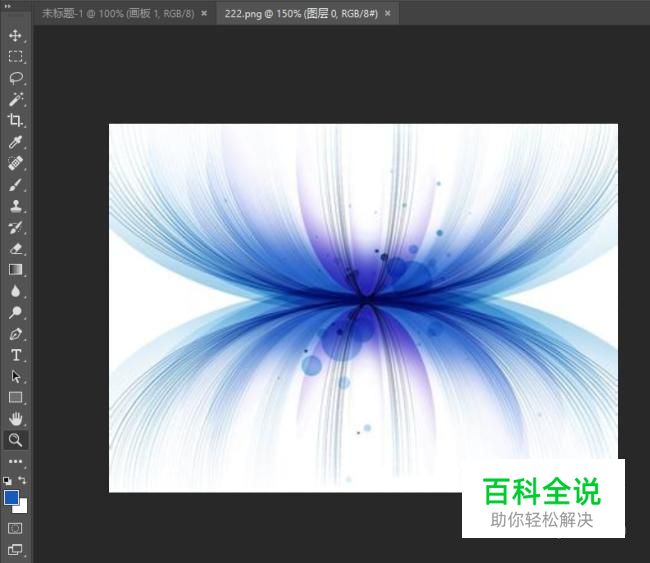The height and width of the screenshot is (563, 650).
Task: Select the Eyedropper tool
Action: pyautogui.click(x=15, y=142)
